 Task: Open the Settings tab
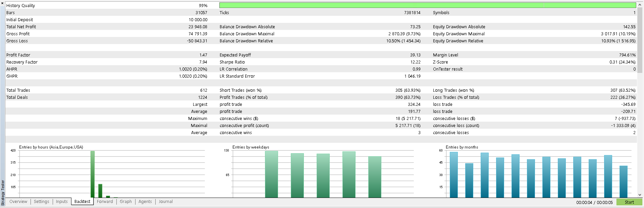tap(42, 202)
